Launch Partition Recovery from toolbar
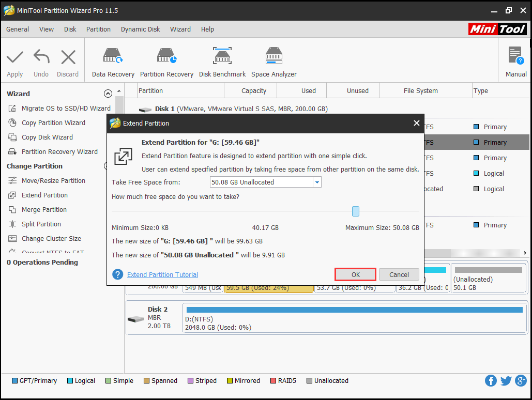Viewport: 532px width, 400px height. click(166, 62)
